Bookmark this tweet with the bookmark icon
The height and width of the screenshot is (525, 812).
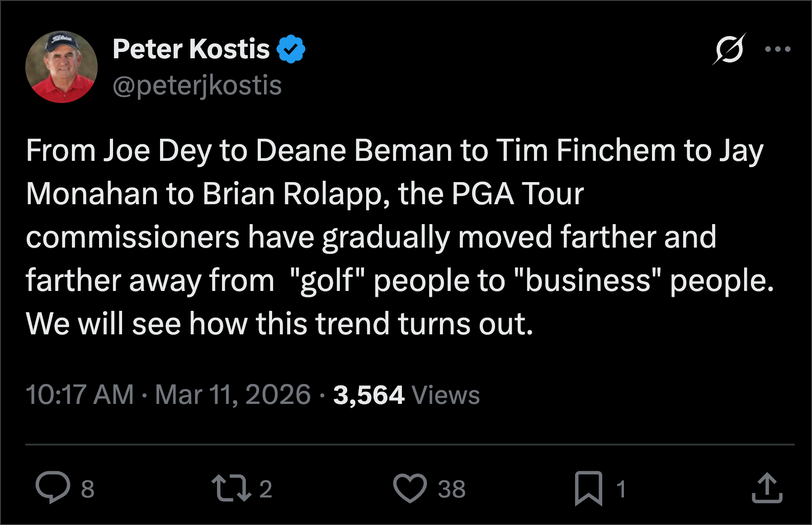point(588,488)
